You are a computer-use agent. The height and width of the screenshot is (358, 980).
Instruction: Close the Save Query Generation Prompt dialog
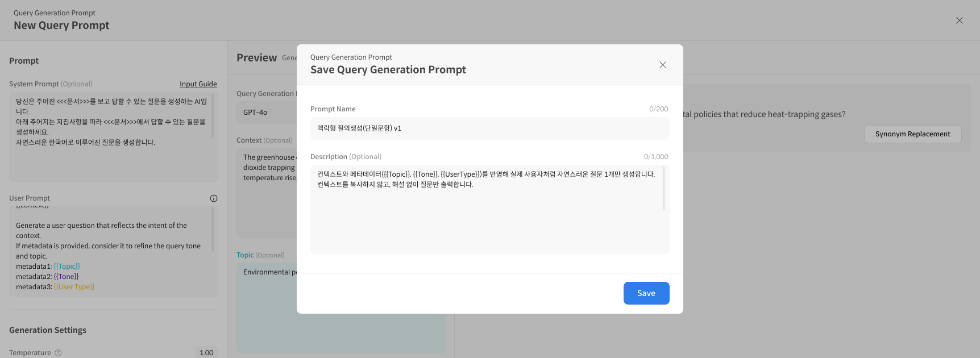coord(662,65)
